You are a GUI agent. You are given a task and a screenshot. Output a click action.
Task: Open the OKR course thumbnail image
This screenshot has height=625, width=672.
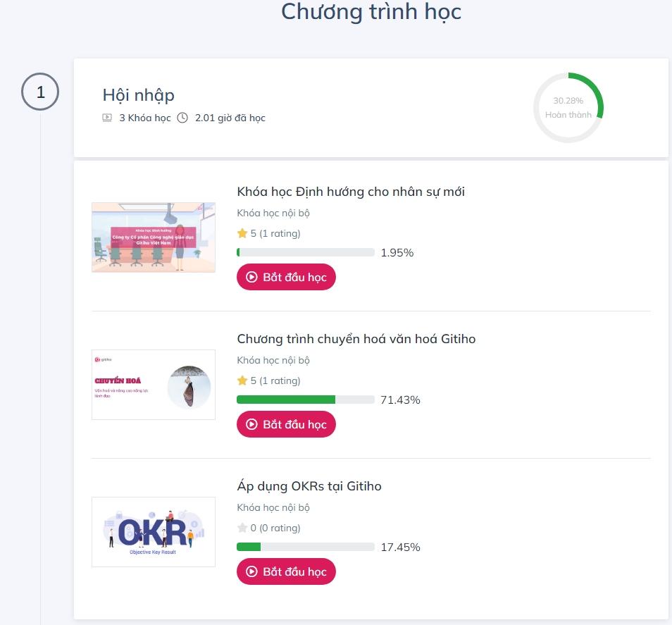[x=153, y=531]
